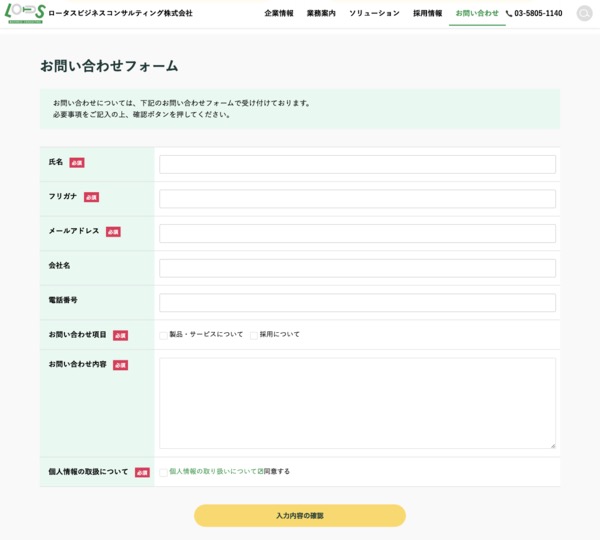Open the 企業情報 menu
This screenshot has width=600, height=540.
(279, 13)
